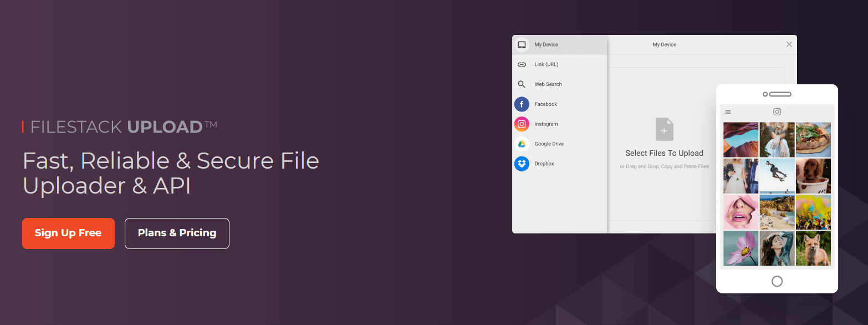Viewport: 868px width, 325px height.
Task: Pick Instagram label in source list
Action: point(546,124)
